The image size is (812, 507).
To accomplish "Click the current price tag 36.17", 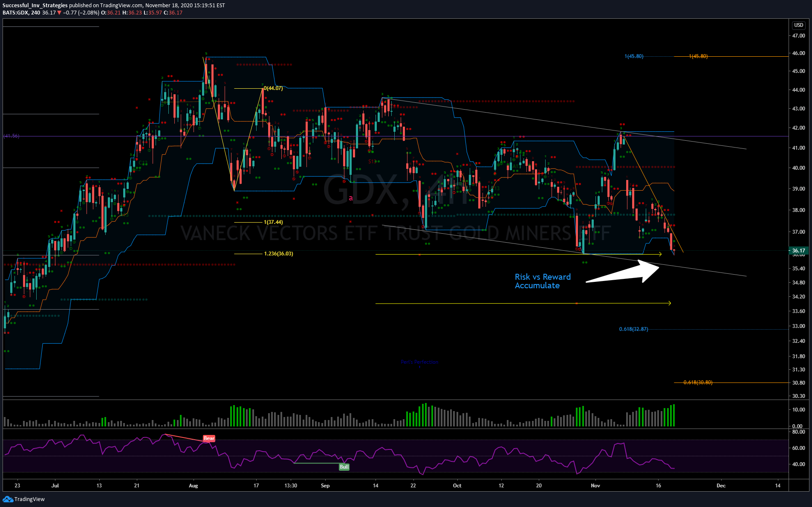I will click(798, 251).
